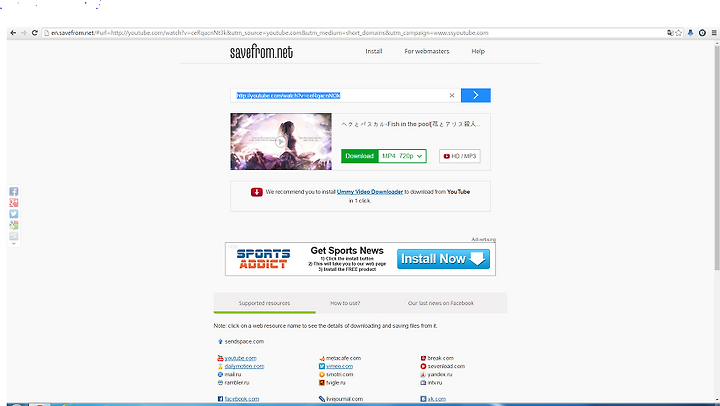Viewport: 720px width, 406px height.
Task: Open the Chrome hamburger menu
Action: tap(714, 33)
